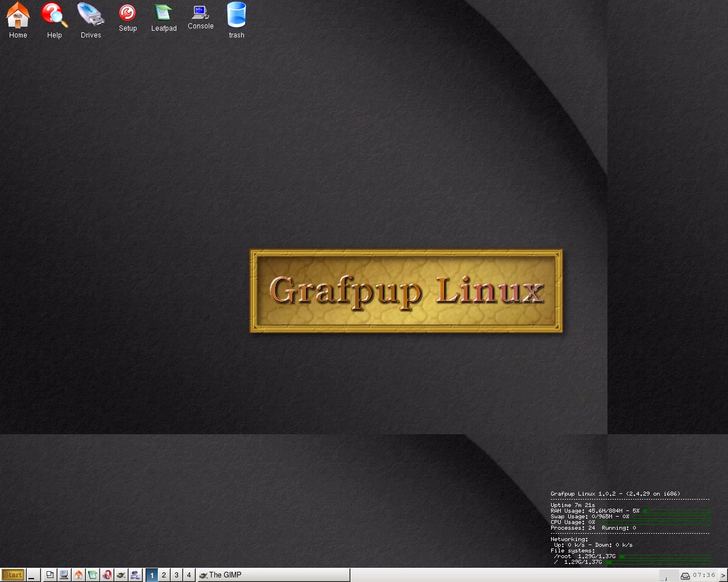The image size is (728, 582).
Task: Click the small tray applet left of drive icon
Action: coord(669,576)
